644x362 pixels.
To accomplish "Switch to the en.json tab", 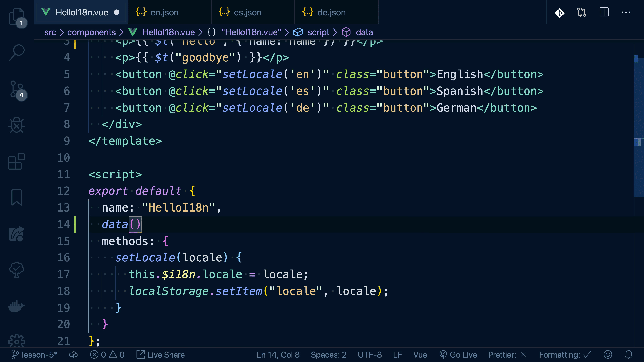I will 170,12.
